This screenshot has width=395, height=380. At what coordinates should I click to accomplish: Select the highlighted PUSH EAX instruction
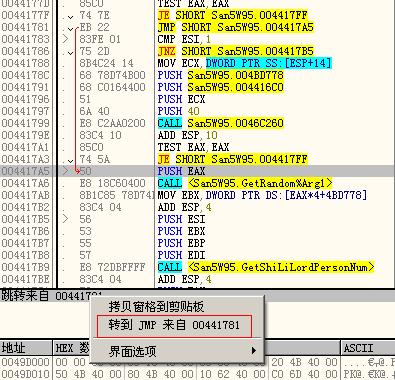pyautogui.click(x=181, y=171)
